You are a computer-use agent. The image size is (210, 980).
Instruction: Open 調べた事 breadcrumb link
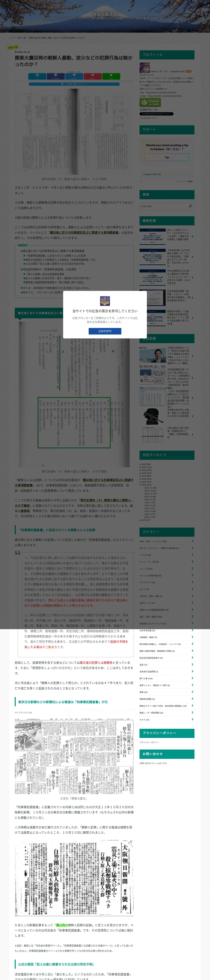pyautogui.click(x=22, y=38)
